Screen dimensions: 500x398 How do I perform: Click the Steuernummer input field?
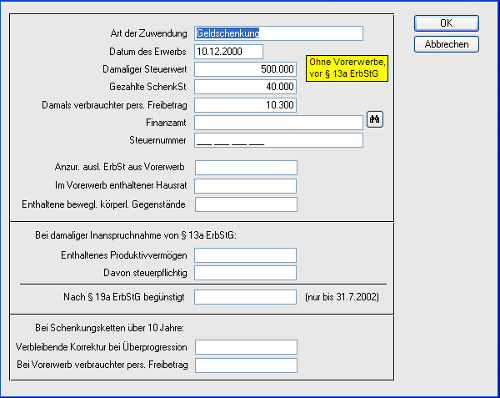pos(279,141)
